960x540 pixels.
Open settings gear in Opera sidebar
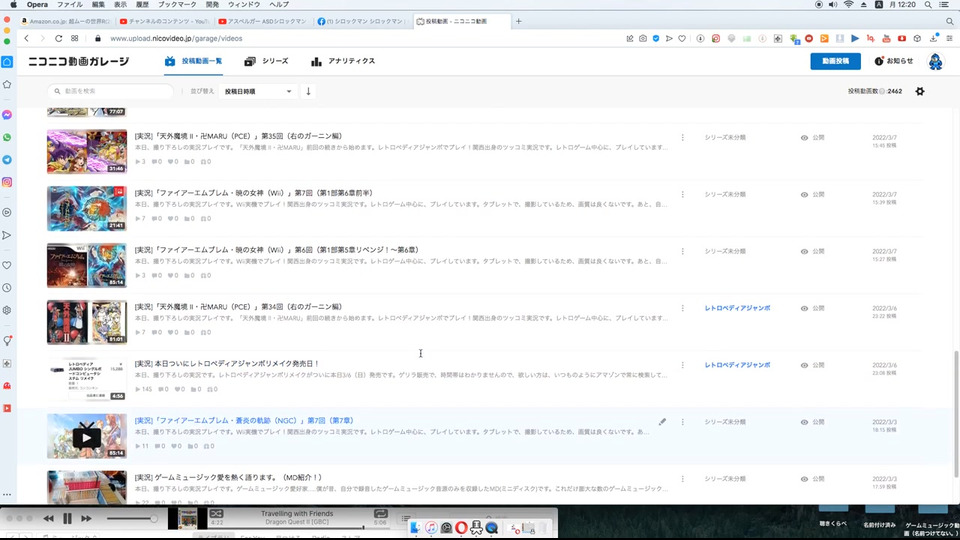pyautogui.click(x=7, y=310)
